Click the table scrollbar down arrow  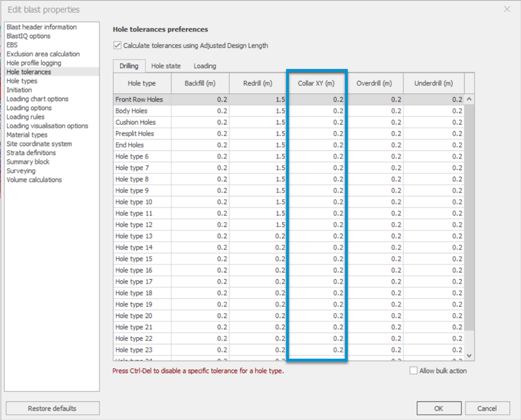[x=469, y=355]
